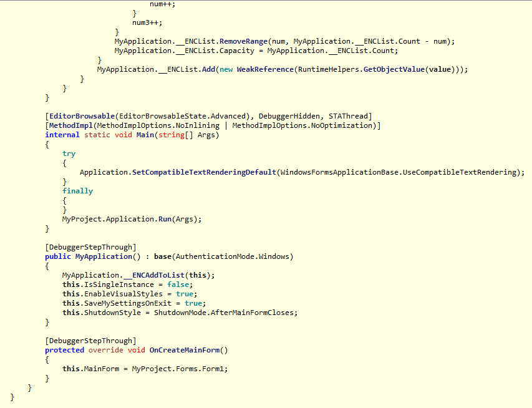Image resolution: width=532 pixels, height=408 pixels.
Task: Click the __ENCAddToList method call
Action: [154, 275]
